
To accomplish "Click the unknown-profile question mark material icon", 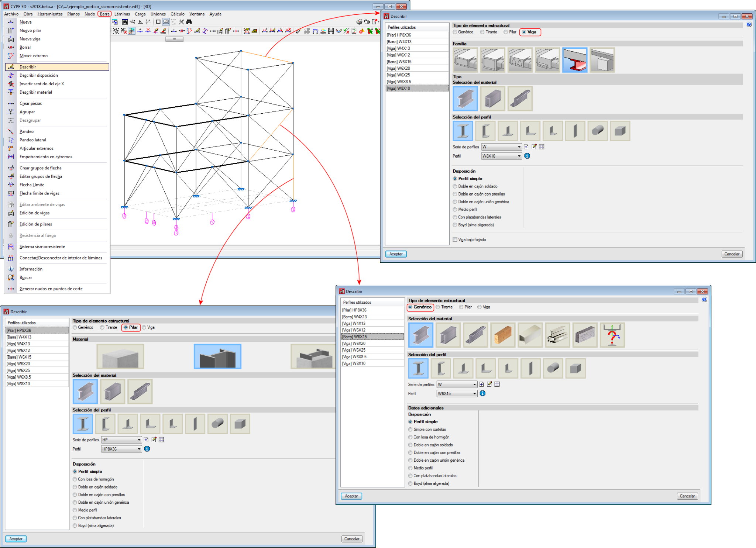I will pyautogui.click(x=612, y=335).
